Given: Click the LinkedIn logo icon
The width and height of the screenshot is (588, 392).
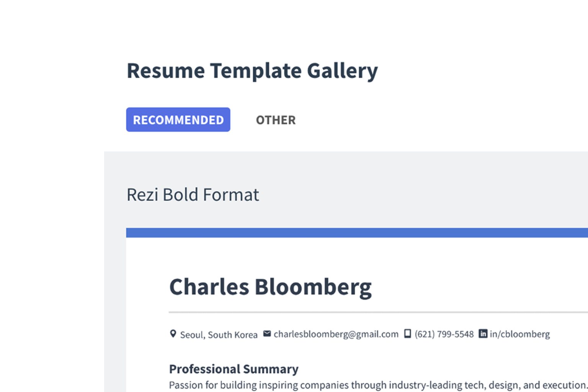Looking at the screenshot, I should pyautogui.click(x=483, y=334).
